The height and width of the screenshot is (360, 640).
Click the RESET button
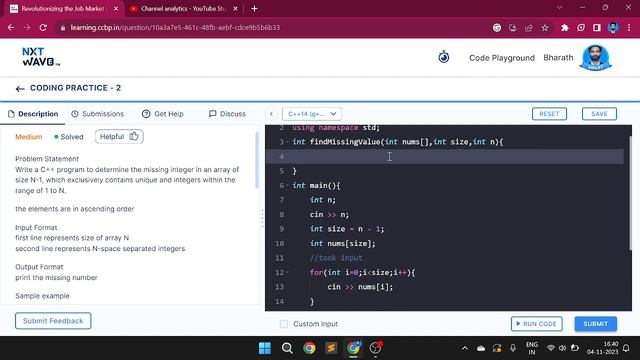[549, 114]
